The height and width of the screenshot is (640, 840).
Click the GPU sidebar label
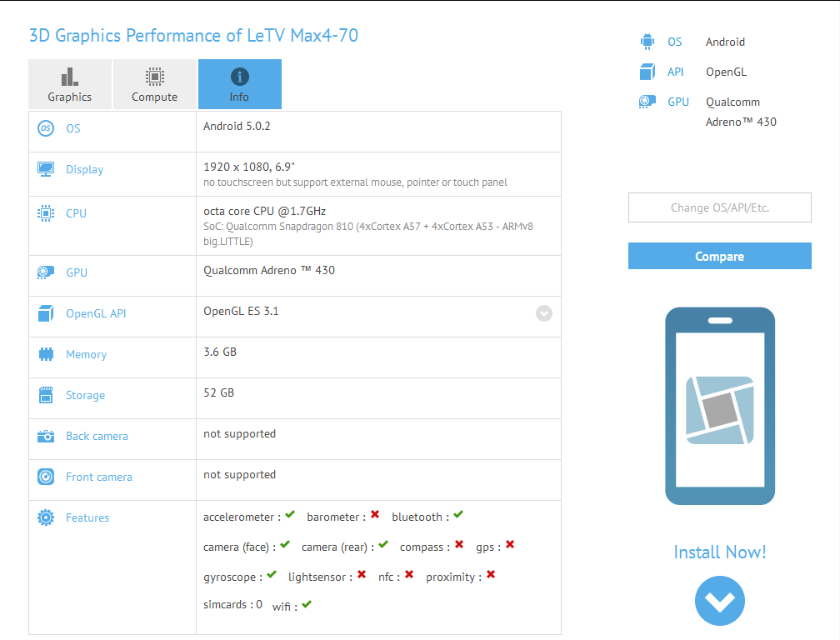point(678,102)
